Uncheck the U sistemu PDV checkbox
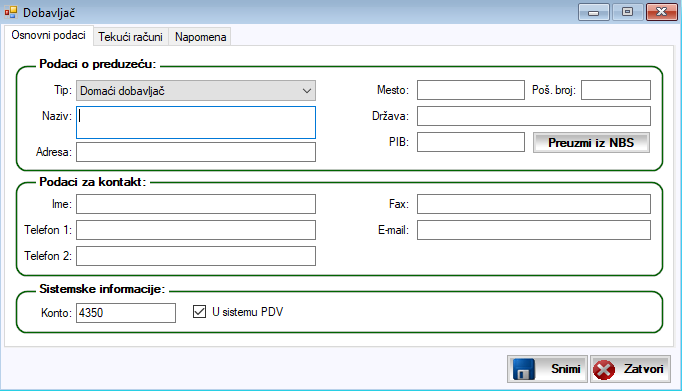682x391 pixels. (x=199, y=311)
